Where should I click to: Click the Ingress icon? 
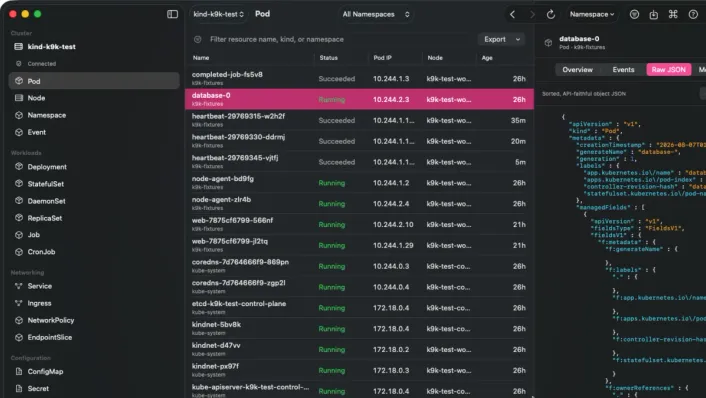point(19,303)
